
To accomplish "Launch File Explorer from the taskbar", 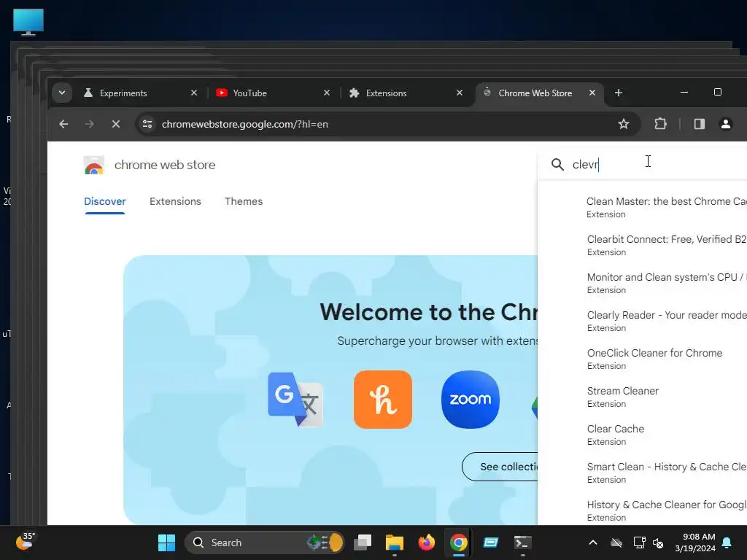I will click(x=395, y=542).
